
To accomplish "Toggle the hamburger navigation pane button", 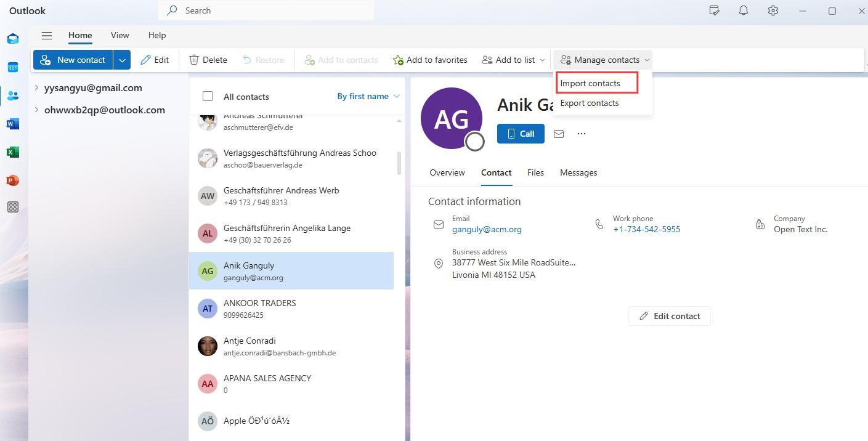I will (47, 36).
